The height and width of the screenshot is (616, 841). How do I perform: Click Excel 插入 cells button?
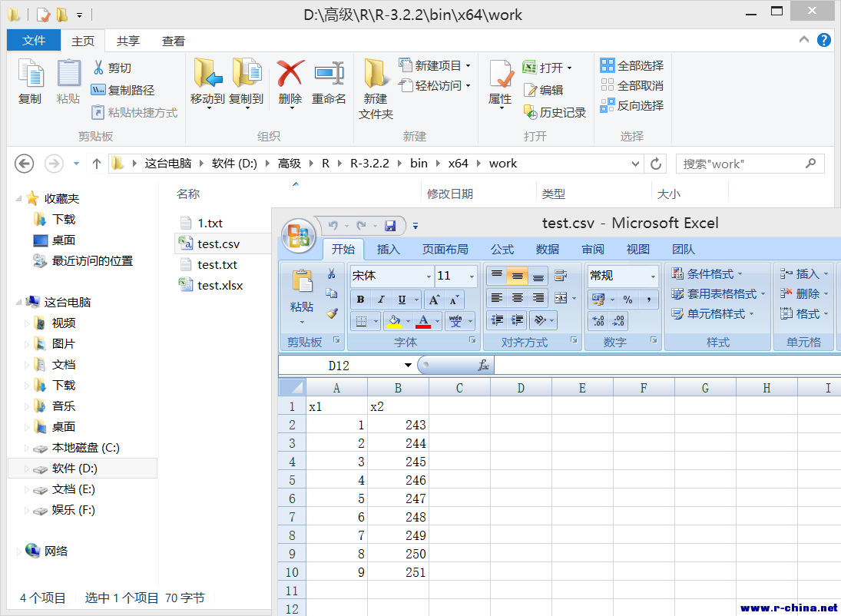804,274
